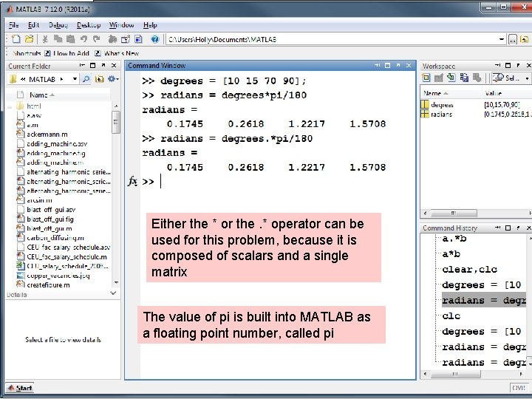Viewport: 532px width, 399px height.
Task: Click the Current Folder list vertical scrollbar thumb
Action: tap(116, 122)
